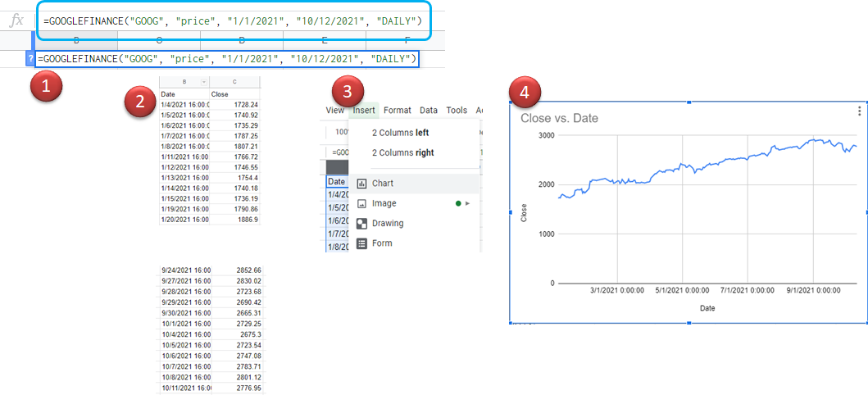Open the Insert menu
This screenshot has width=868, height=395.
click(x=364, y=110)
